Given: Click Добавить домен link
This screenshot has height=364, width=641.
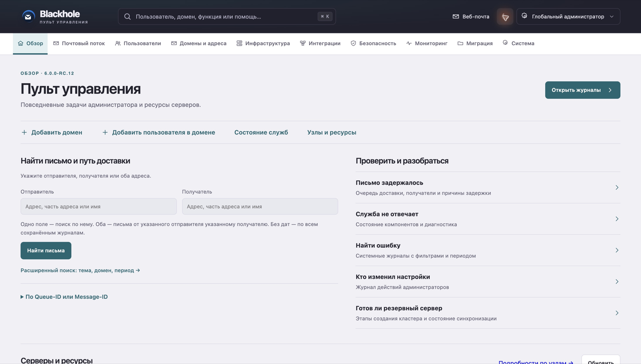Looking at the screenshot, I should pyautogui.click(x=52, y=133).
